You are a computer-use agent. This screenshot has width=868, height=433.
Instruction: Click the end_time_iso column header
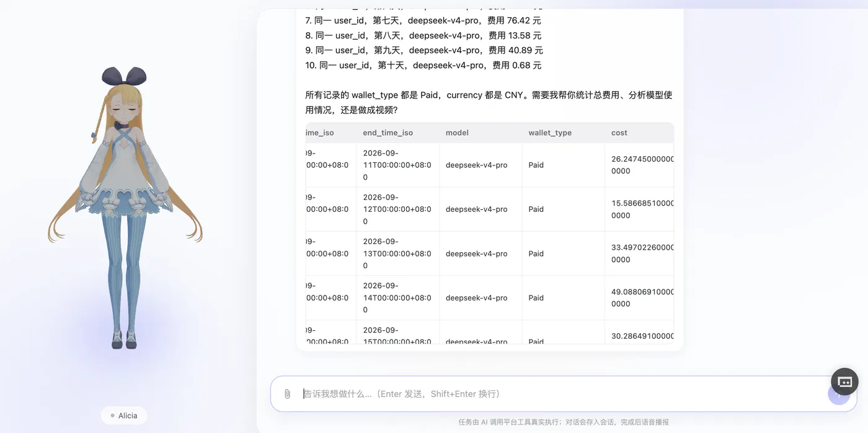[x=387, y=133]
